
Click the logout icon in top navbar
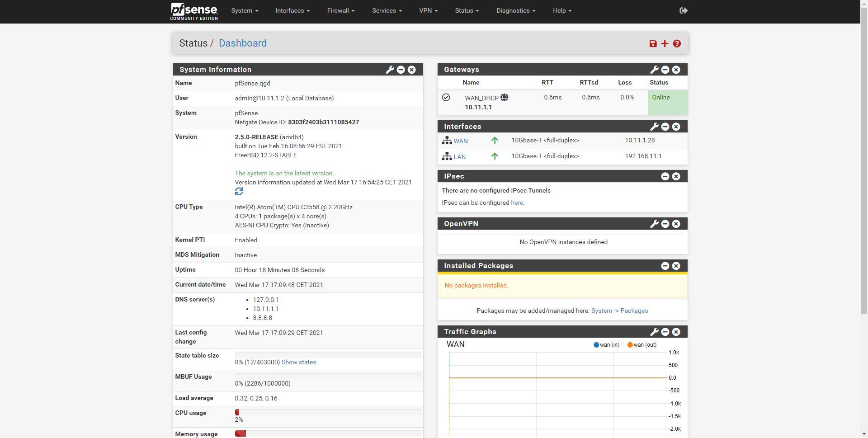click(684, 10)
